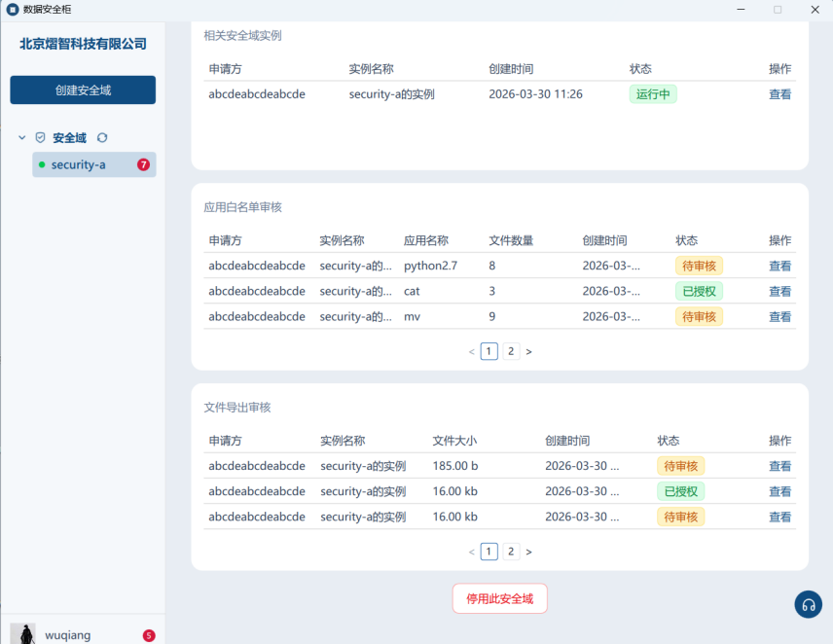The height and width of the screenshot is (644, 833).
Task: Click the refresh icon beside 安全域
Action: pos(102,138)
